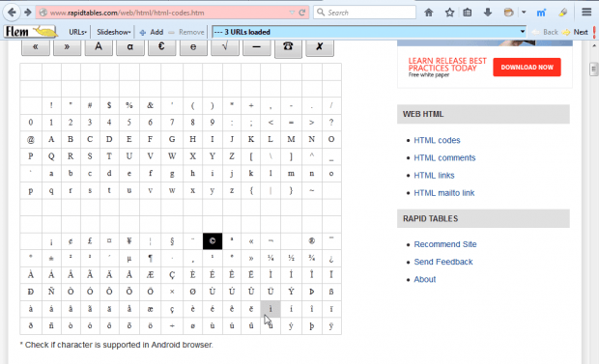599x364 pixels.
Task: Click the DOWNLOAD NOW ad button
Action: click(x=527, y=68)
